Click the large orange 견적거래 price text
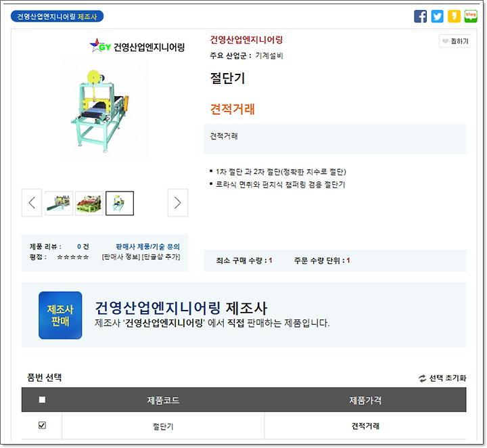Screen dimensions: 487x448 click(232, 109)
